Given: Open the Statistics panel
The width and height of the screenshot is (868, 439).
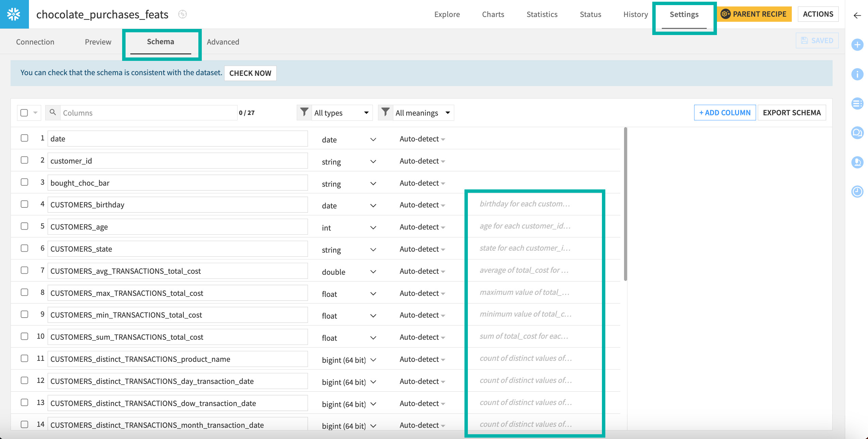Looking at the screenshot, I should point(540,14).
